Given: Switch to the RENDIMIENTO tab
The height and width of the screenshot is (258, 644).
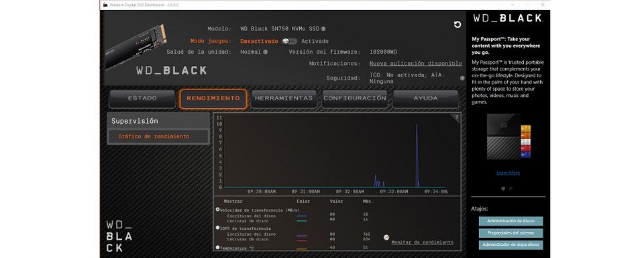Looking at the screenshot, I should click(213, 99).
